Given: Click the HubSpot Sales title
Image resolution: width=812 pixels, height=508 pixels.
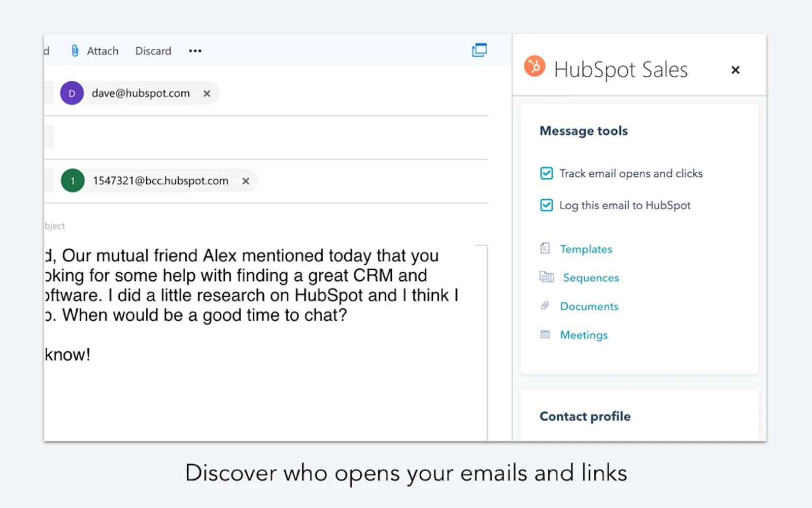Looking at the screenshot, I should pos(621,70).
